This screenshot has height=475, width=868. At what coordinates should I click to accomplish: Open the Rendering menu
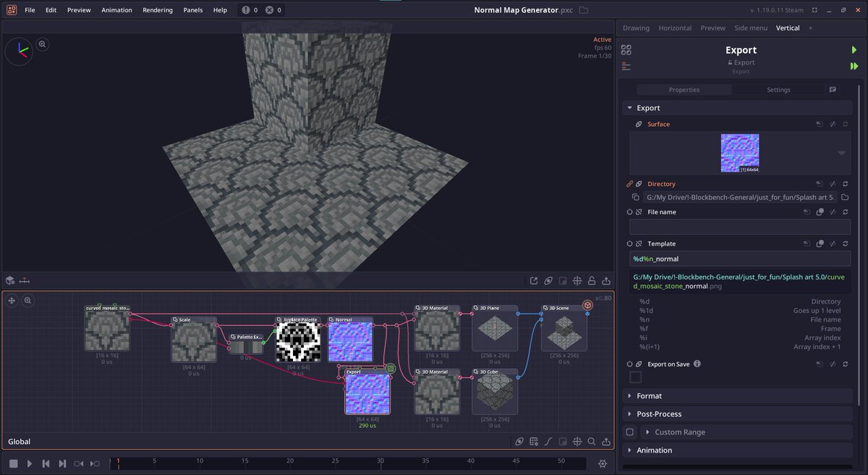158,10
